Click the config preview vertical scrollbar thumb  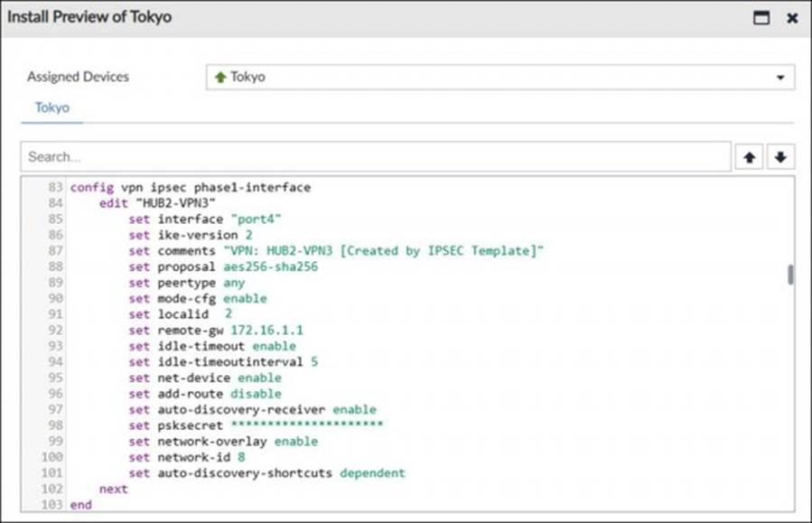point(790,275)
